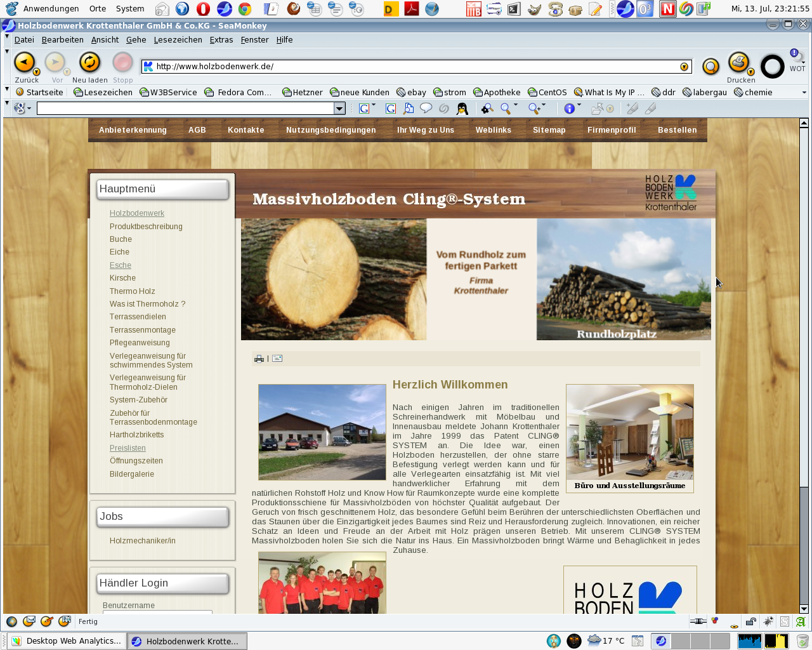Open the Bearbeiten menu
Viewport: 812px width, 650px height.
click(63, 39)
